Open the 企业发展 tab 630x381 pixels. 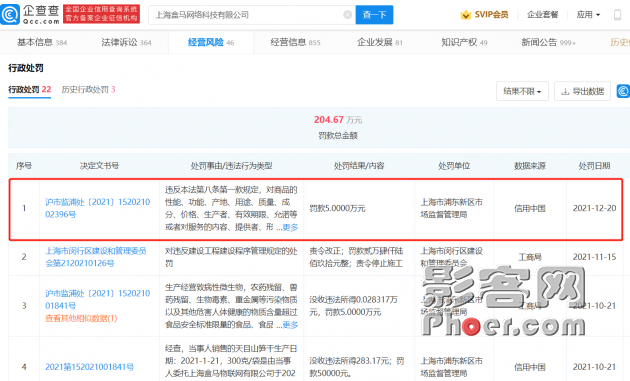point(380,42)
